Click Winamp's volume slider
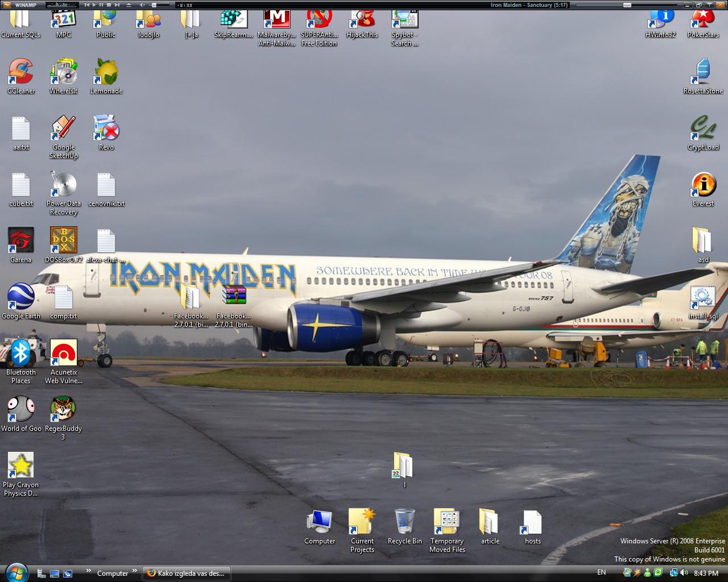 point(159,5)
